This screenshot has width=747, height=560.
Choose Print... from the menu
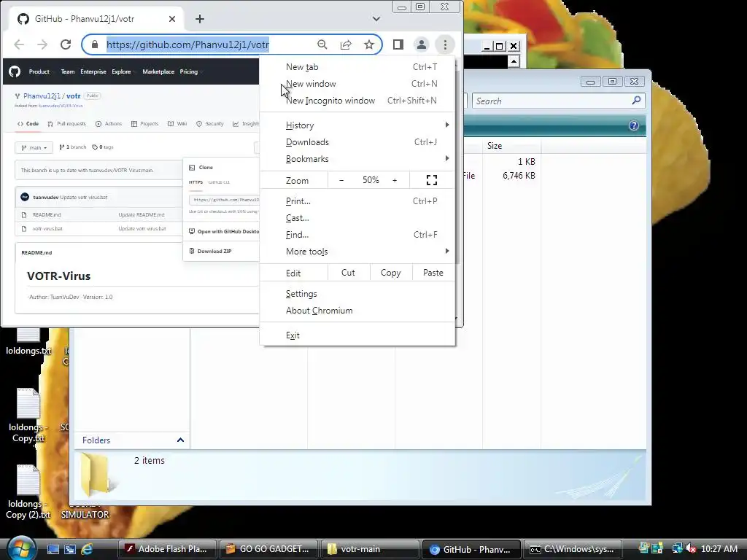coord(357,201)
